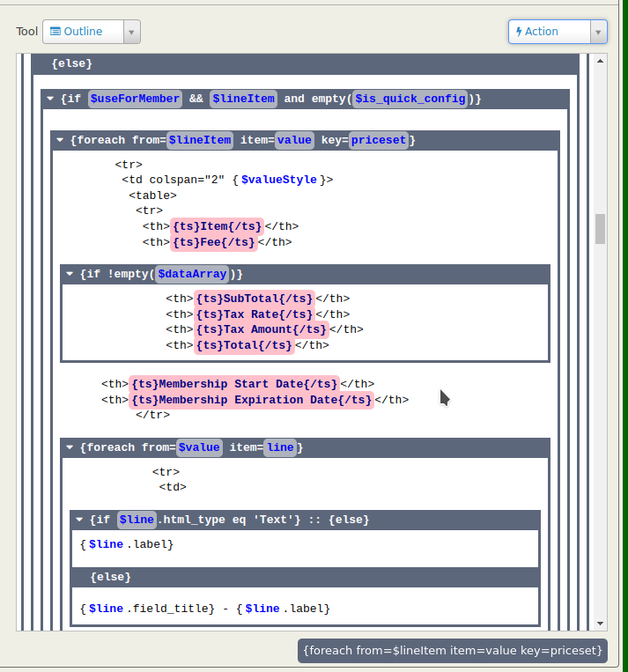Click the Membership Start Date tag
The image size is (628, 672).
point(233,384)
